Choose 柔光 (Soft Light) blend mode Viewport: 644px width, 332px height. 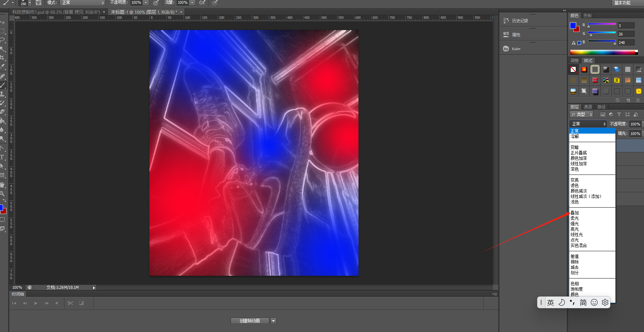(x=575, y=218)
